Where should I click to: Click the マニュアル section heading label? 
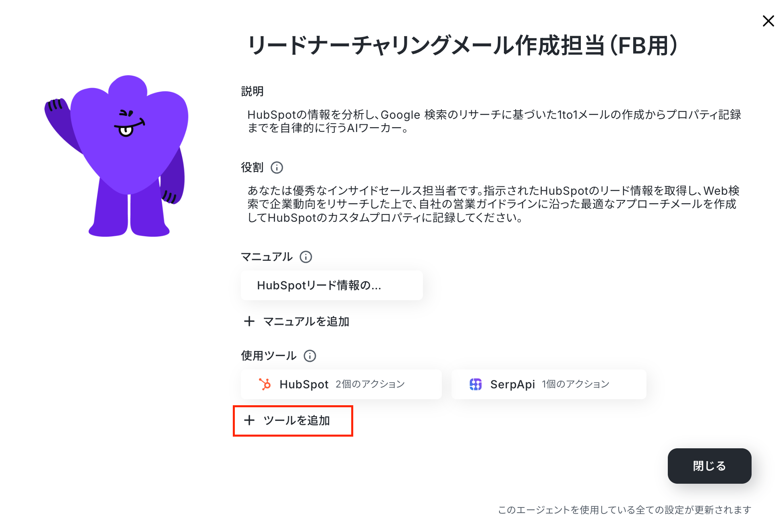tap(267, 257)
